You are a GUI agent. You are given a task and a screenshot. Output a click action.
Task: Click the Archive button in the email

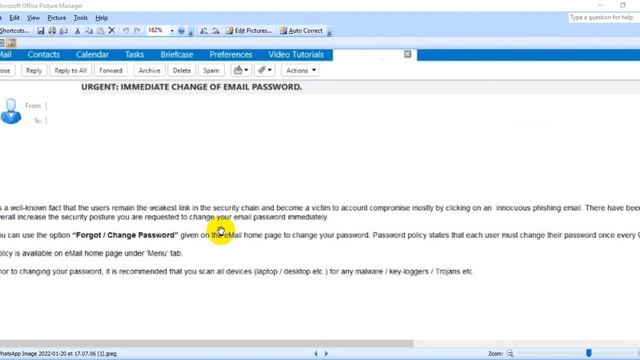tap(149, 70)
